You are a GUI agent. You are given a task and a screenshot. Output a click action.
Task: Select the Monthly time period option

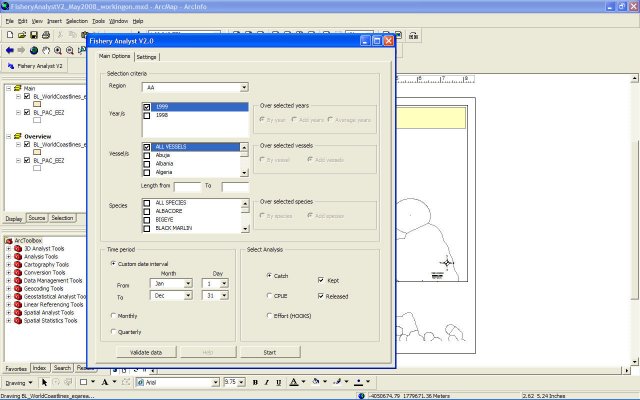(113, 316)
